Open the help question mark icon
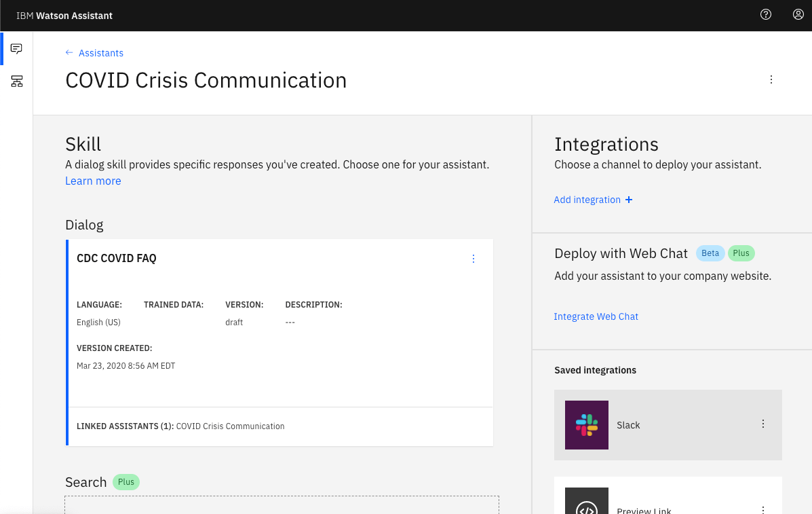The height and width of the screenshot is (514, 812). point(765,14)
